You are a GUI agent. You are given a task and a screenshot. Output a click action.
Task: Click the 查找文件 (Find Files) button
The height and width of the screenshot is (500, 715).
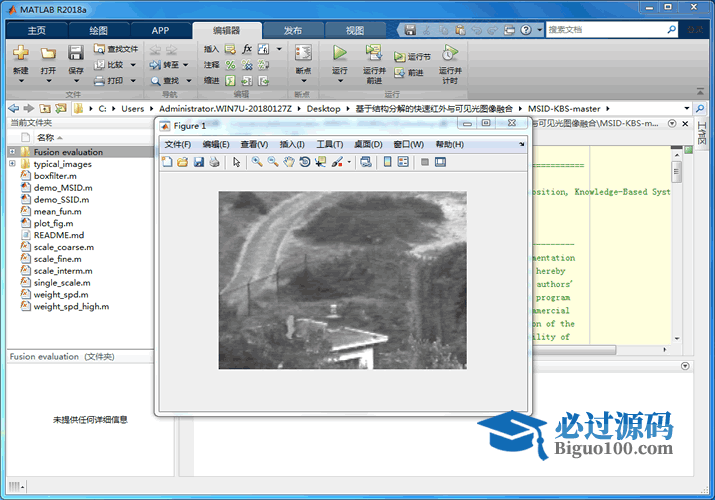[x=118, y=48]
